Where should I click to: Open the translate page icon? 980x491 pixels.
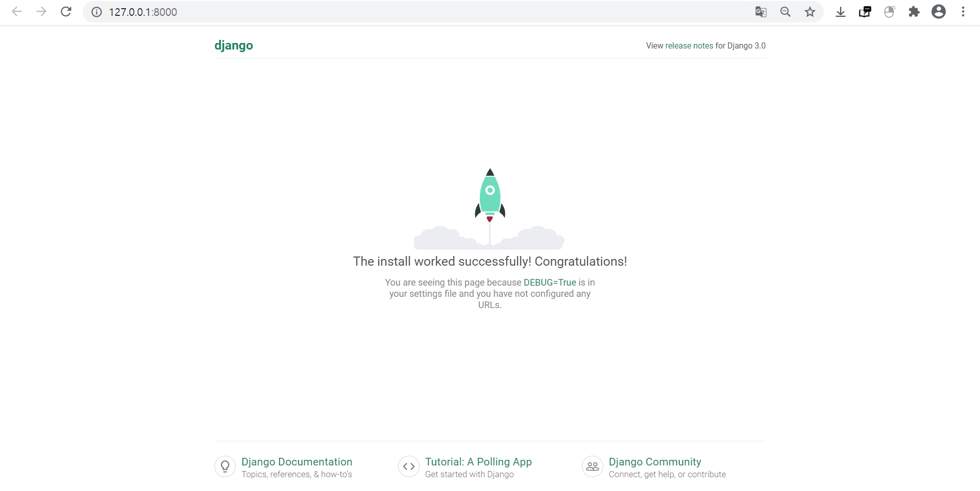click(761, 12)
